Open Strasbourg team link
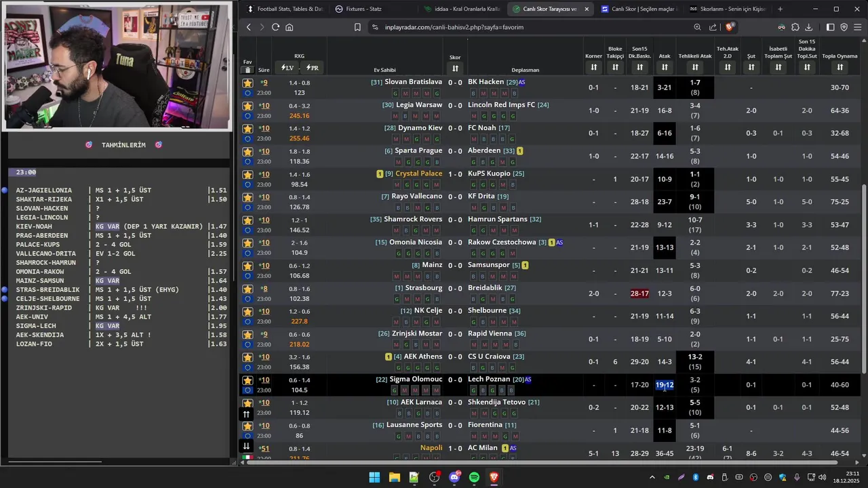 point(423,288)
